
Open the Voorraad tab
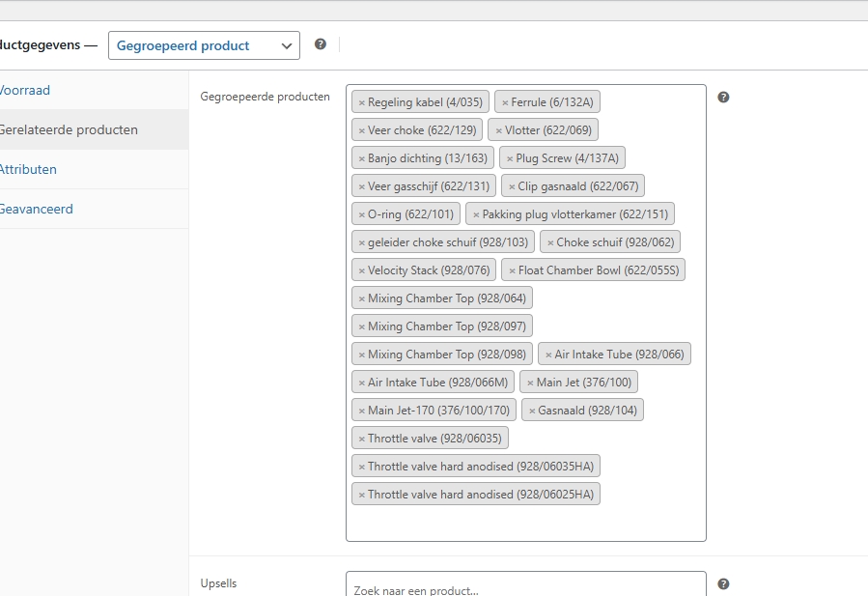click(25, 90)
